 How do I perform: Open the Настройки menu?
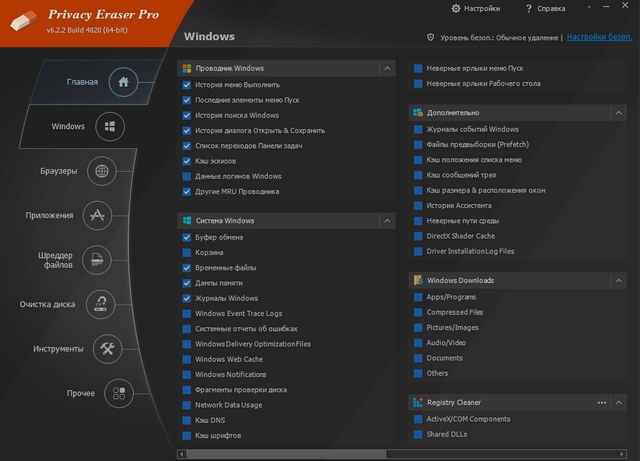click(x=476, y=8)
